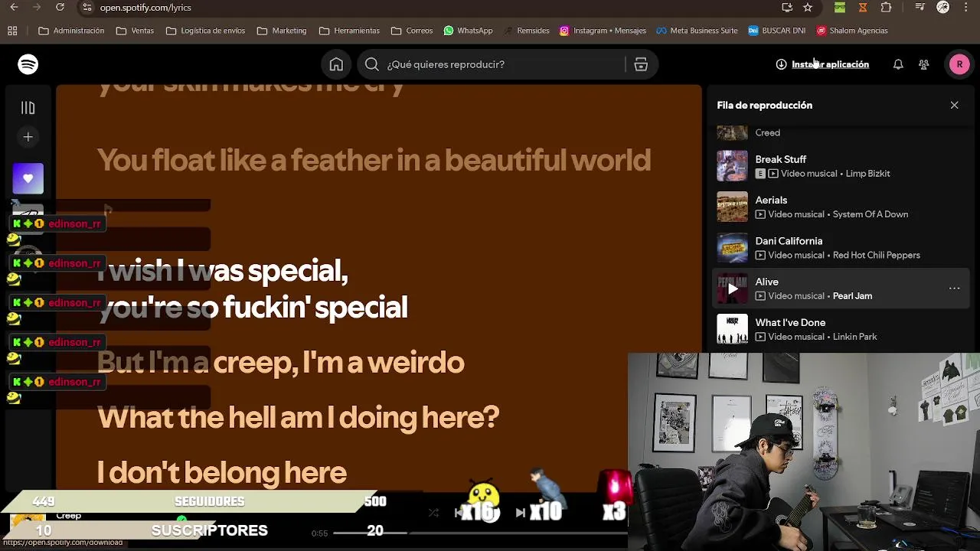Expand the Logística de envíos folder

click(205, 31)
